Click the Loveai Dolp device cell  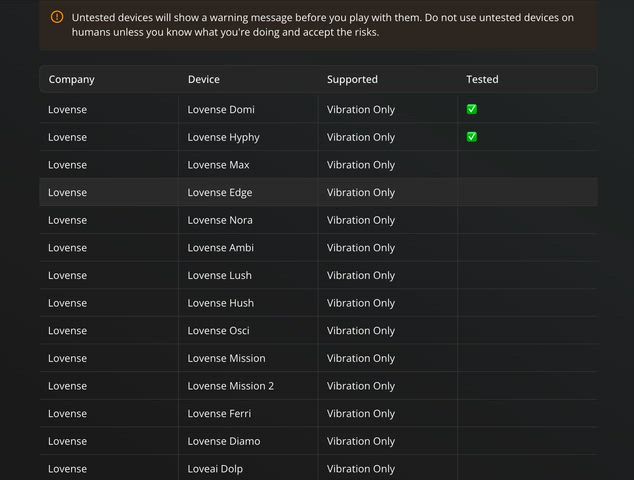pyautogui.click(x=215, y=469)
